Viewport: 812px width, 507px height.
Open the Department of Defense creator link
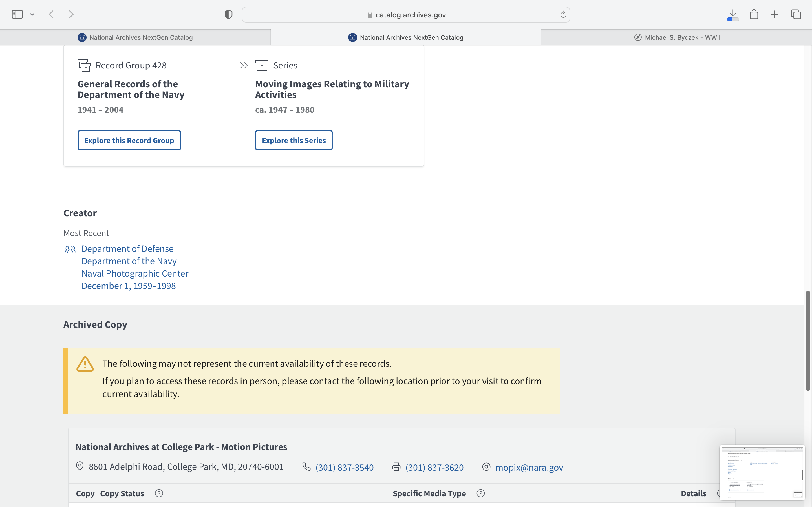(x=127, y=248)
